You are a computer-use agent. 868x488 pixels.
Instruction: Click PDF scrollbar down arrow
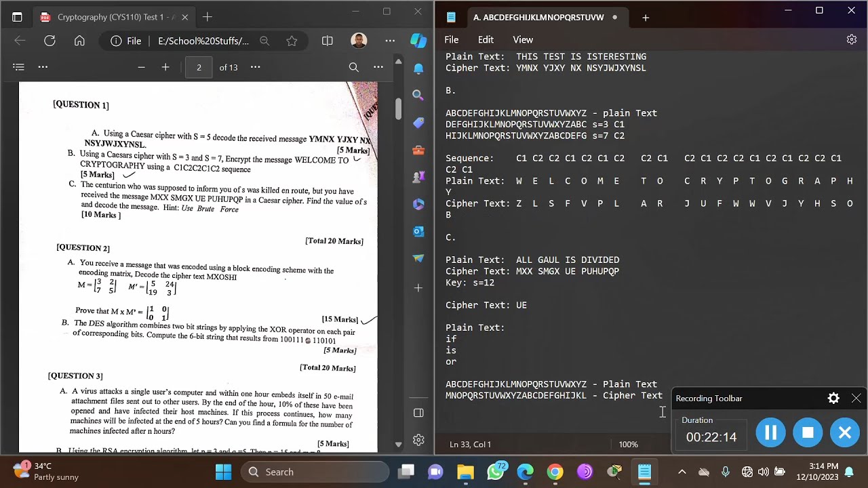pyautogui.click(x=398, y=445)
